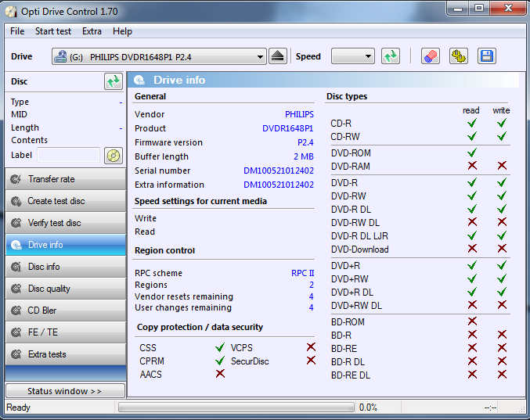
Task: Click the Label input field
Action: click(x=68, y=156)
